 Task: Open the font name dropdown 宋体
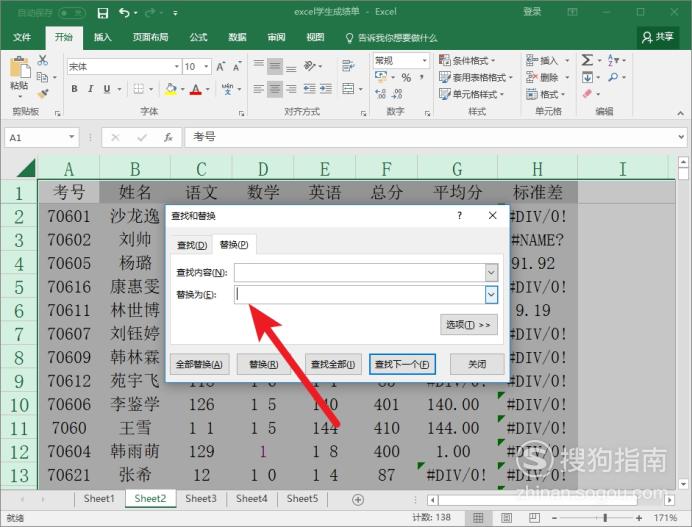tap(177, 67)
